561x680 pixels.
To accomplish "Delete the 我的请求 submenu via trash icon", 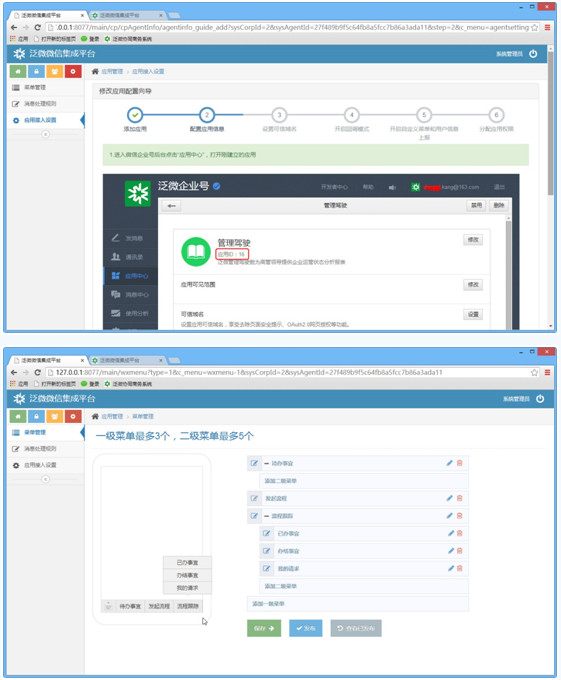I will 460,569.
